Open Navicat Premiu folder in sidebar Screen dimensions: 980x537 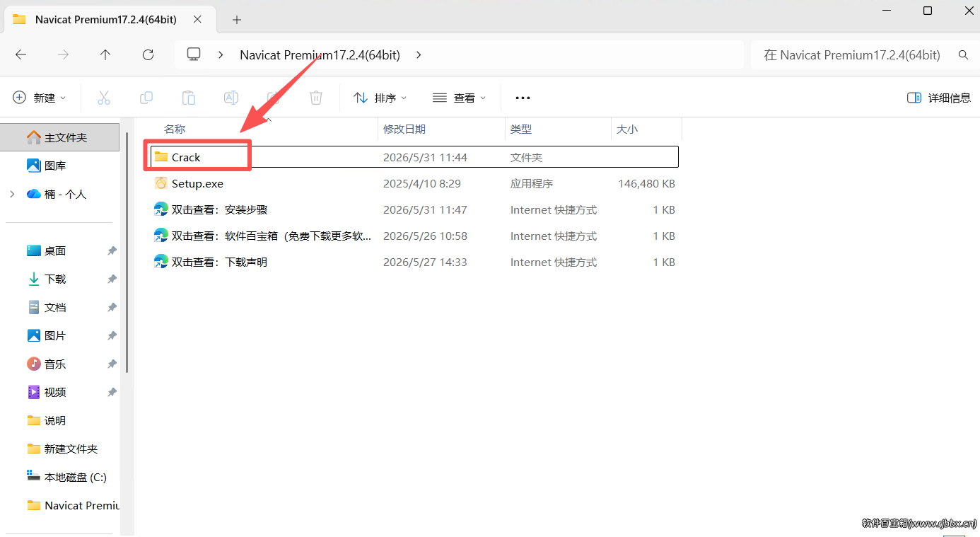point(59,505)
